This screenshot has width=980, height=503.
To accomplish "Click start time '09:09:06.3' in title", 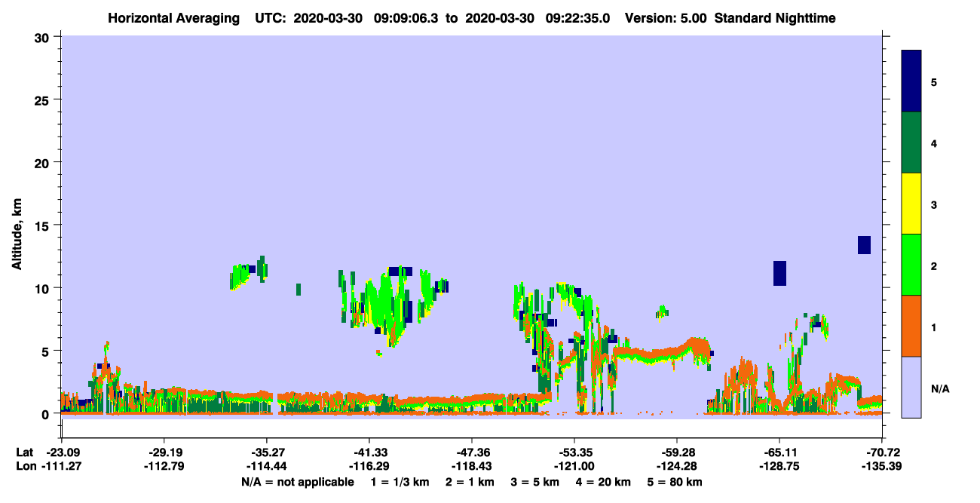I will [406, 18].
